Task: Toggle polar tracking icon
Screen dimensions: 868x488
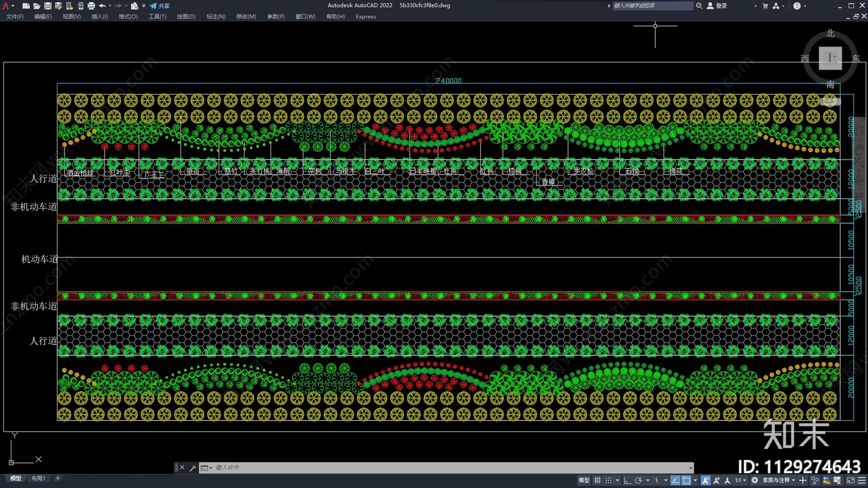Action: 639,480
